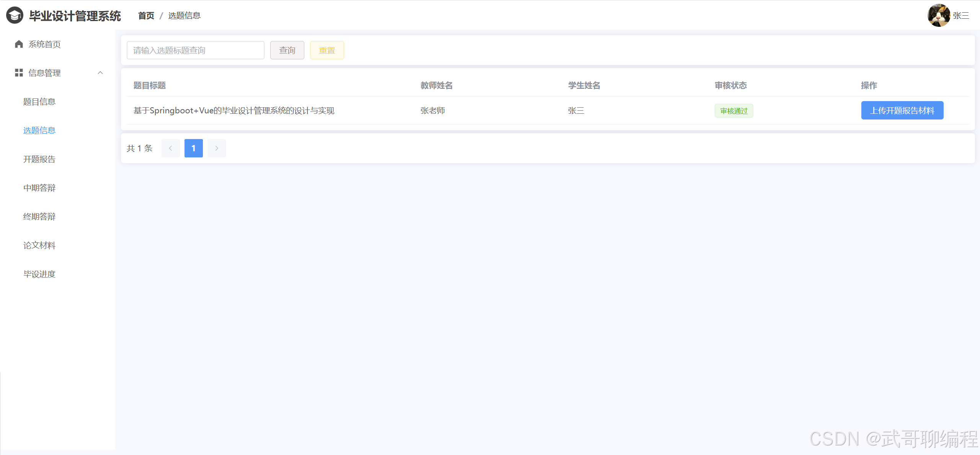Go to next page arrow
The width and height of the screenshot is (980, 455).
pos(217,148)
